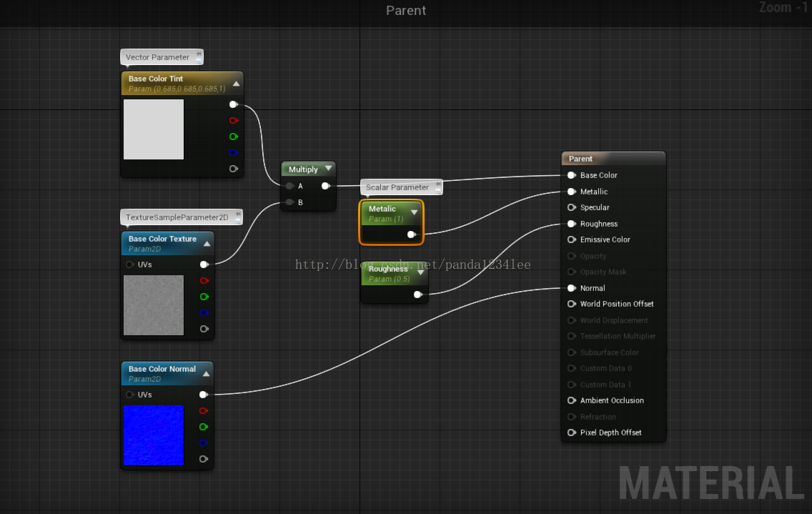Click the red output pin of Base Color Texture
Screen dimensions: 812x514
[x=204, y=281]
